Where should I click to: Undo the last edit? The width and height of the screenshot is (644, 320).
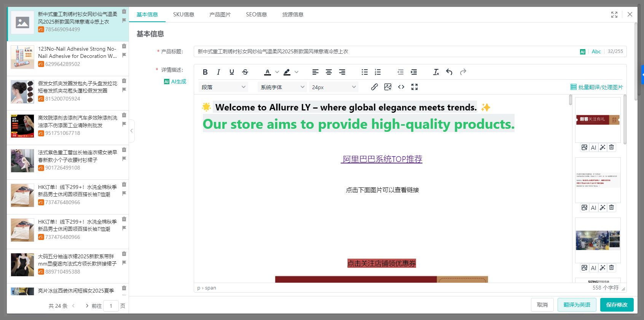tap(450, 72)
